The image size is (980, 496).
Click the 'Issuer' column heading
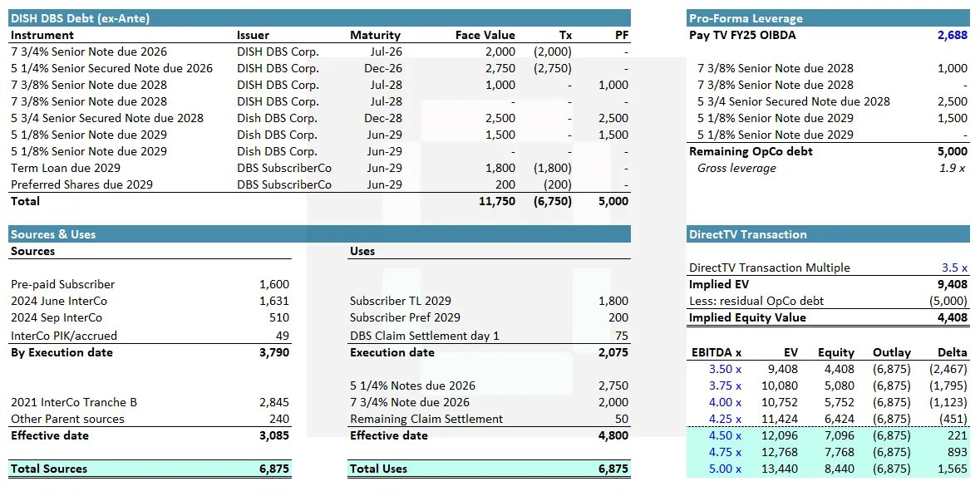pos(254,35)
